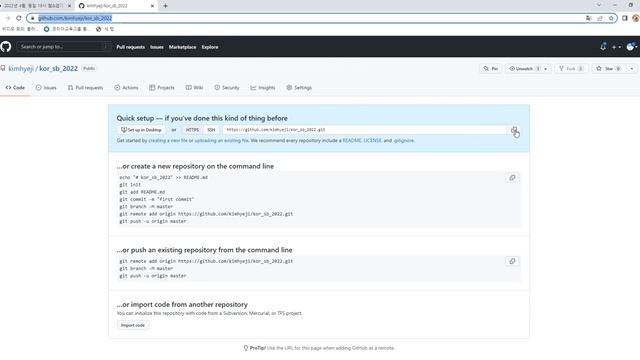
Task: Select the Code tab
Action: (15, 88)
